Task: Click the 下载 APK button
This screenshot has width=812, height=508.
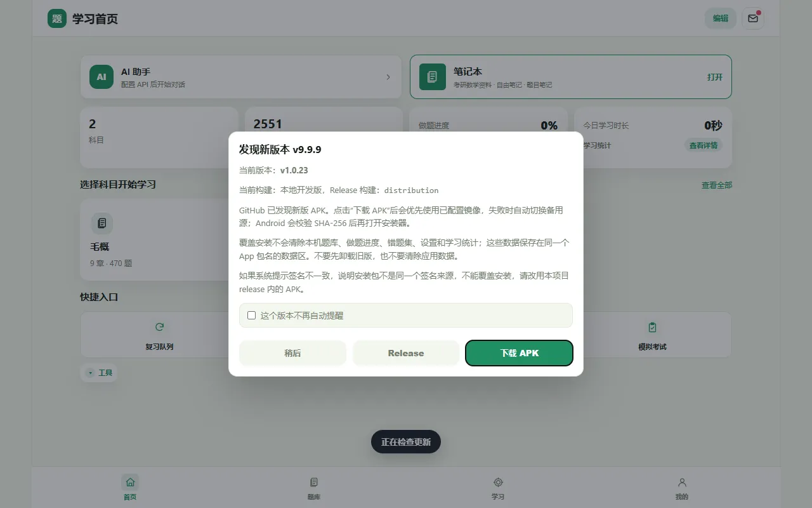Action: tap(519, 353)
